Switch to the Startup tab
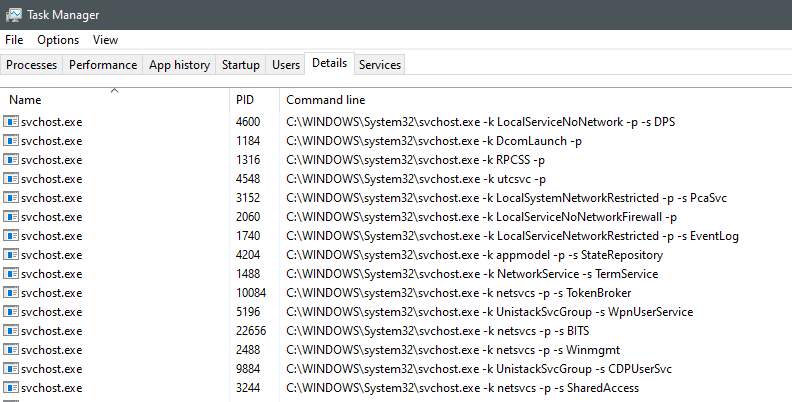This screenshot has width=792, height=402. (240, 65)
